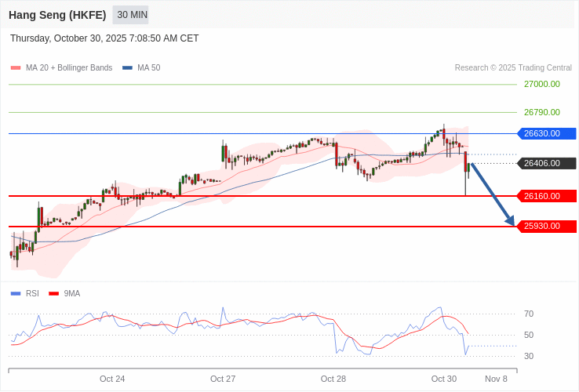
Task: Click the 9MA legend label
Action: [x=72, y=294]
